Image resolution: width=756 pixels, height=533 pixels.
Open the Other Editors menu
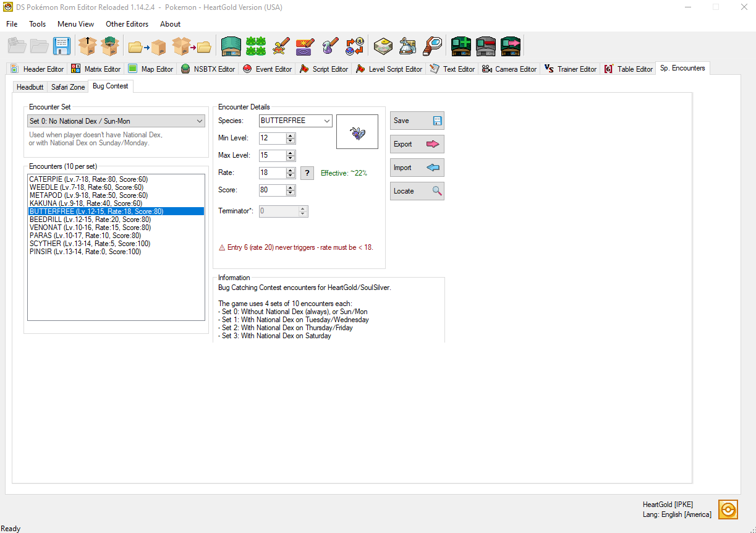[x=127, y=23]
